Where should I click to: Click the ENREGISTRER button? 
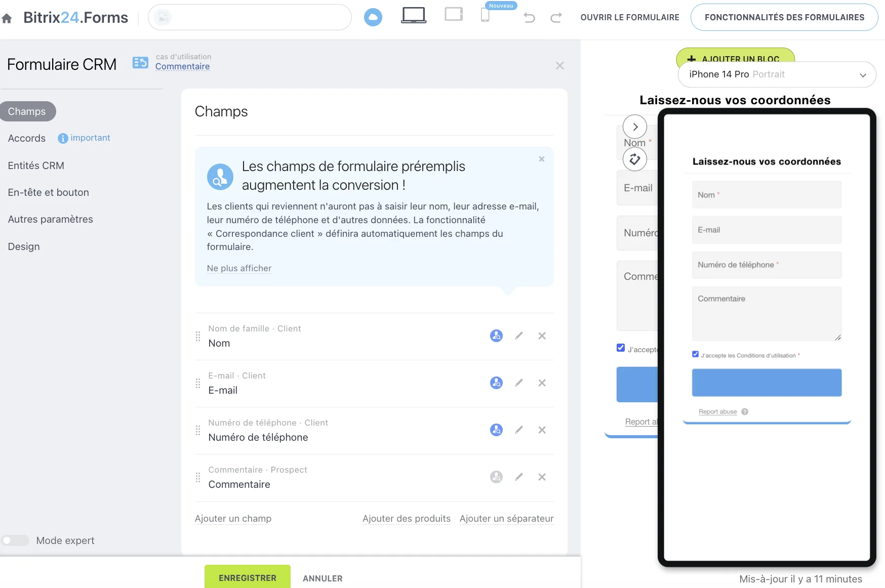click(x=248, y=577)
